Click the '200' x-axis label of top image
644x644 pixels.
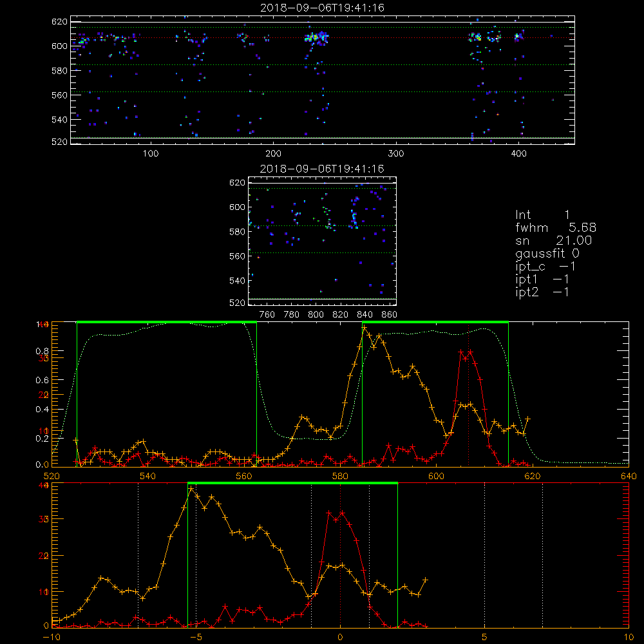pyautogui.click(x=273, y=154)
